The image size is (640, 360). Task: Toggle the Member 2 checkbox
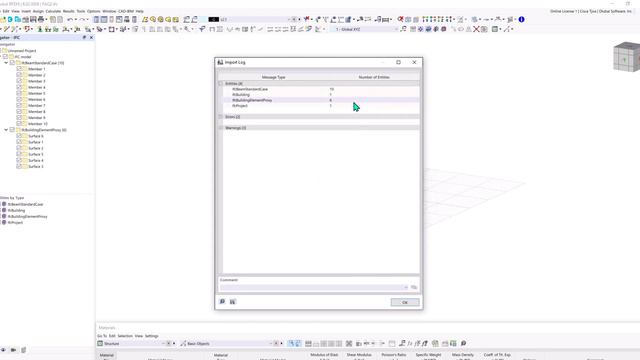pyautogui.click(x=19, y=75)
